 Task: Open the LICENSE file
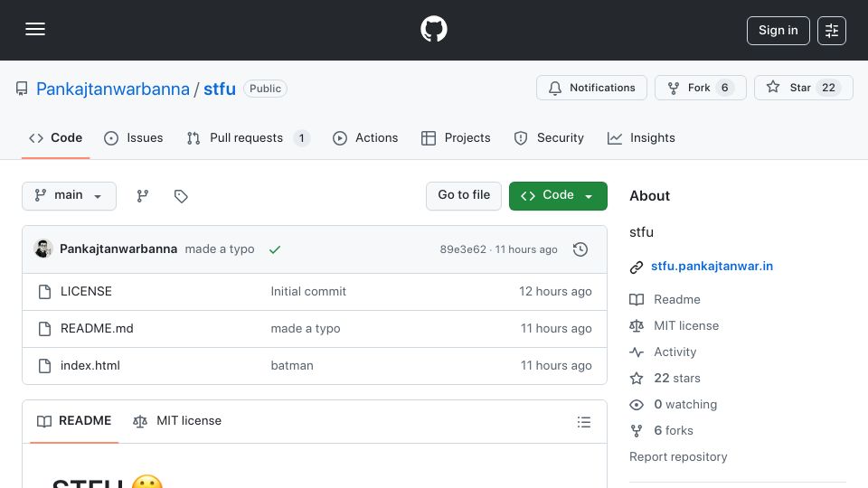coord(86,292)
